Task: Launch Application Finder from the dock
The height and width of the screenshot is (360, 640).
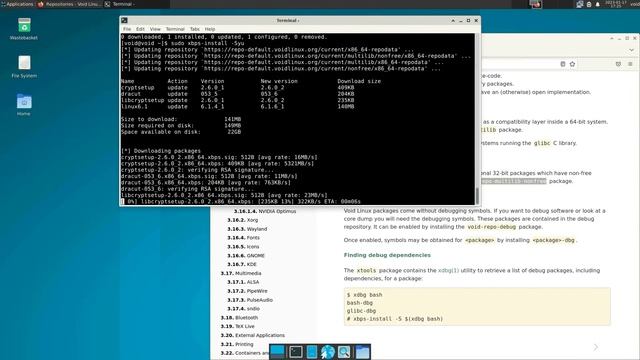Action: pyautogui.click(x=344, y=352)
